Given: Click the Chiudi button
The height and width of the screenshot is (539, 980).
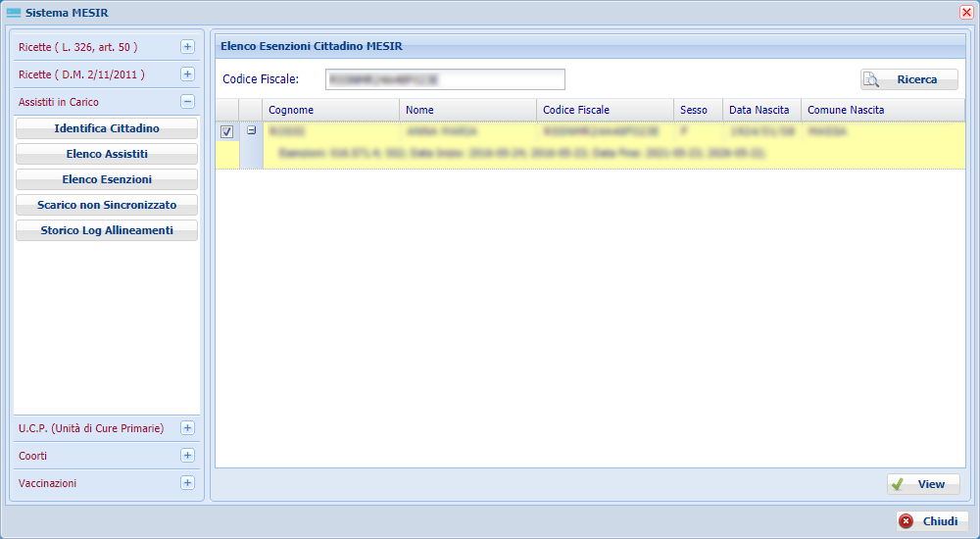Looking at the screenshot, I should pyautogui.click(x=932, y=521).
